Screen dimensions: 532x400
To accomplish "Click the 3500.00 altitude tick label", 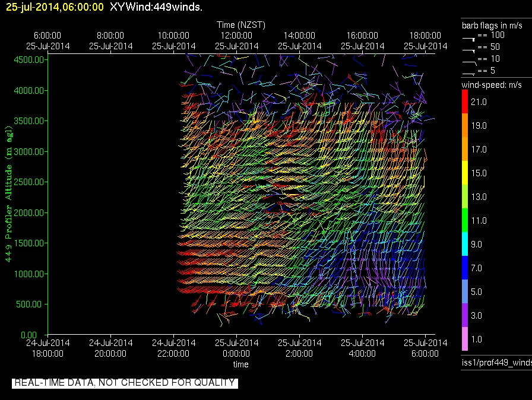I will pos(29,121).
